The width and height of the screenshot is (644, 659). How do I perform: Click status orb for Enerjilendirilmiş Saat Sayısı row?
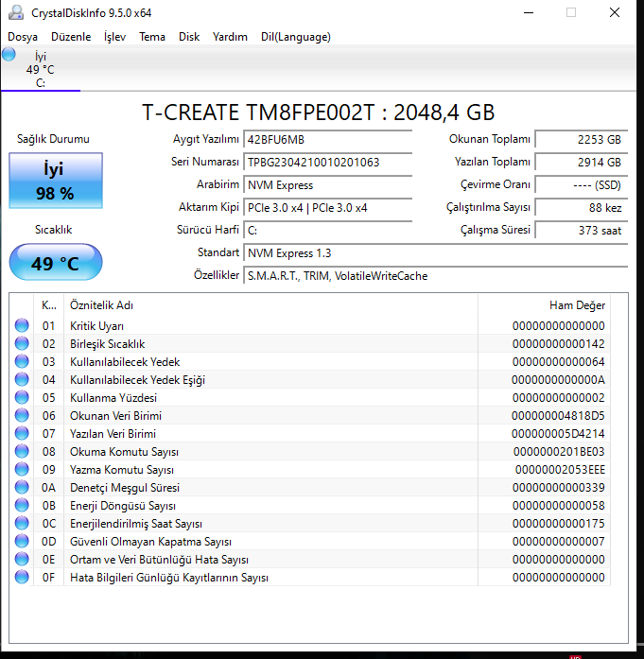pos(22,523)
